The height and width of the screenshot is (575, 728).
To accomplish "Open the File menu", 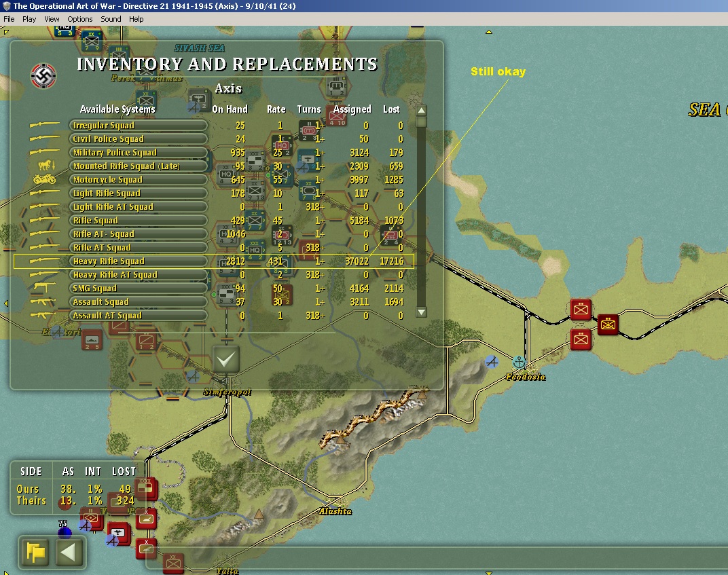I will coord(9,19).
